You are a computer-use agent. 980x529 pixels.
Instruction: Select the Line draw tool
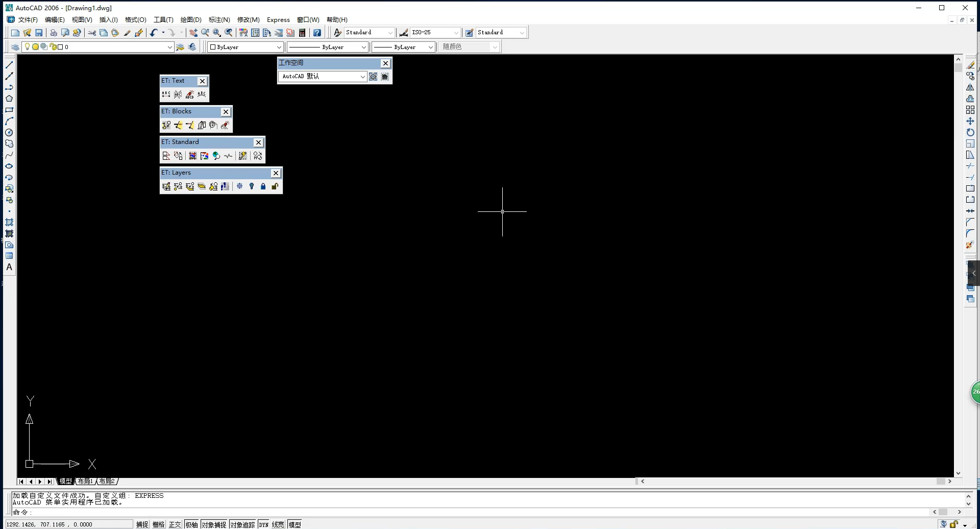click(x=9, y=65)
